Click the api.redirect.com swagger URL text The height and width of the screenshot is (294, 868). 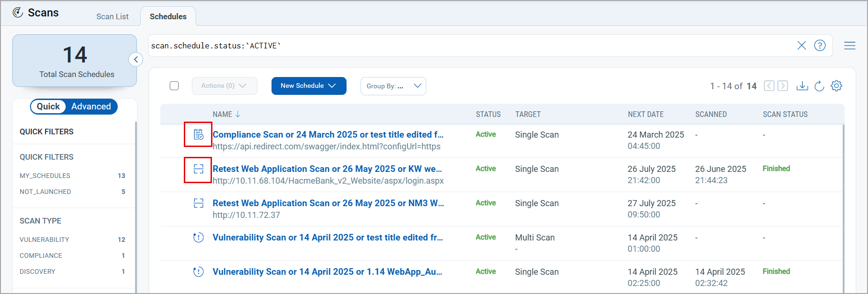326,147
